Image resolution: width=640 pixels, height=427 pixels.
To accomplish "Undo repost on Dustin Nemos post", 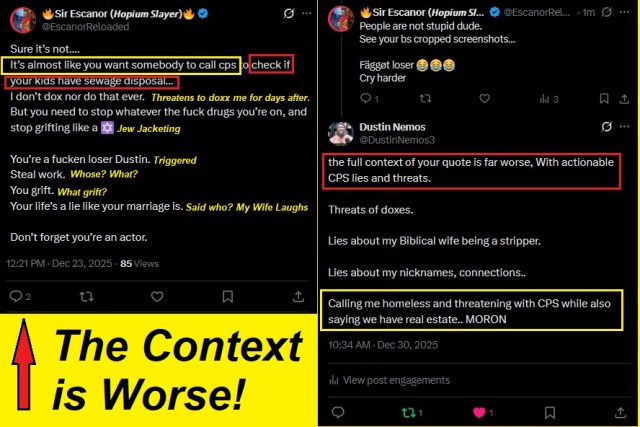I will point(412,413).
